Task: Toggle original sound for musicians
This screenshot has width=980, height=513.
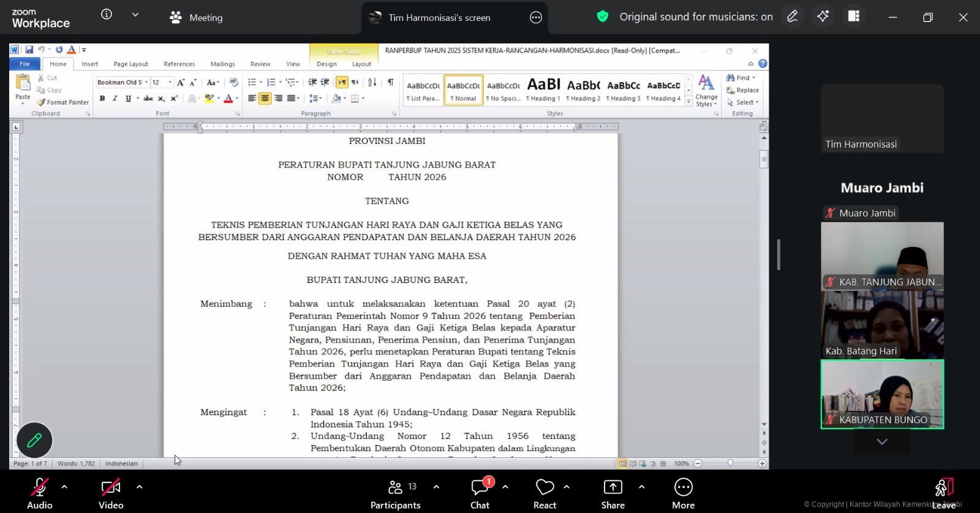Action: coord(685,17)
